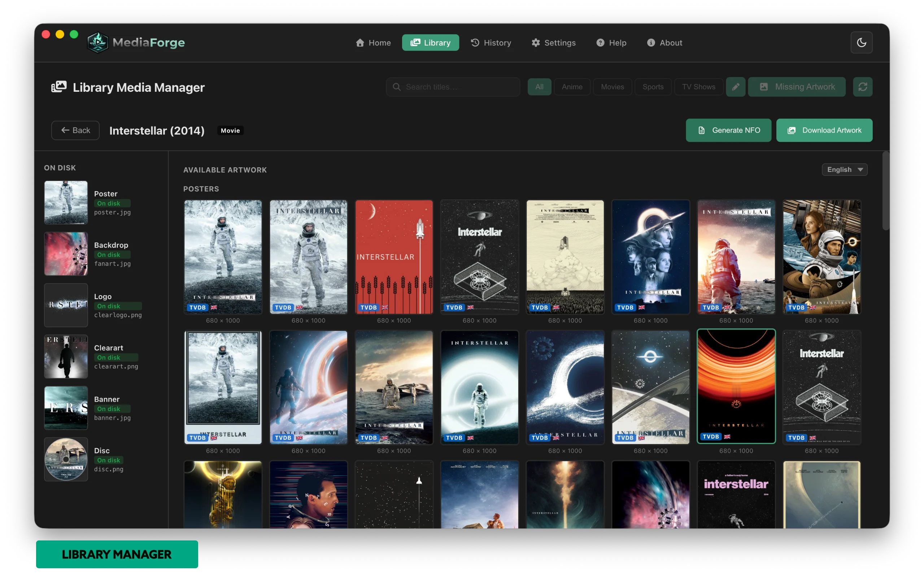The image size is (924, 578).
Task: Select the on-disk Banner thumbnail
Action: pos(66,408)
